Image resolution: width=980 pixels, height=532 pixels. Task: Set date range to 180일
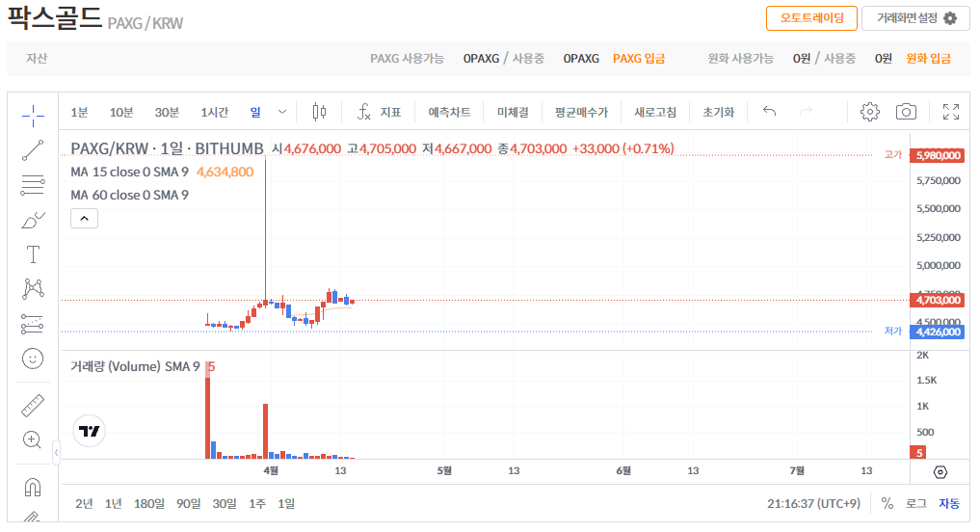[148, 504]
